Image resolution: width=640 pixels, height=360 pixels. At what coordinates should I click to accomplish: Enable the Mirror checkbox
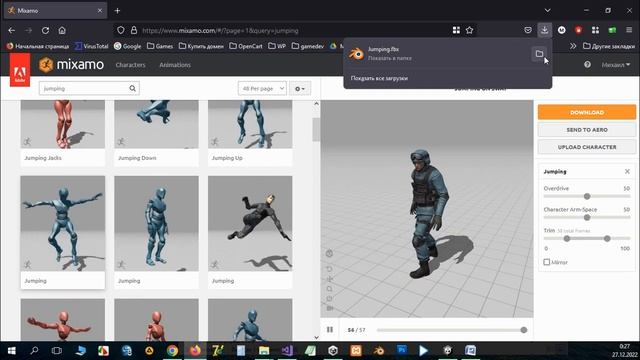(x=547, y=262)
